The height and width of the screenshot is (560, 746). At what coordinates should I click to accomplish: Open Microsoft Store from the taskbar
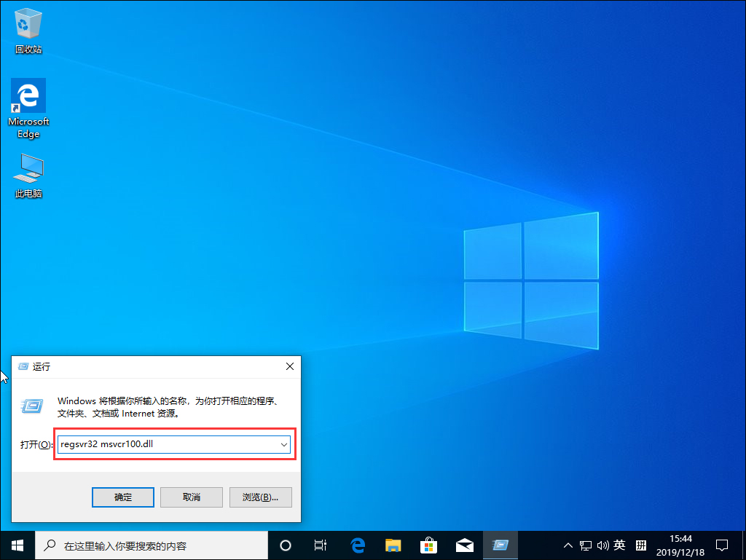point(428,545)
